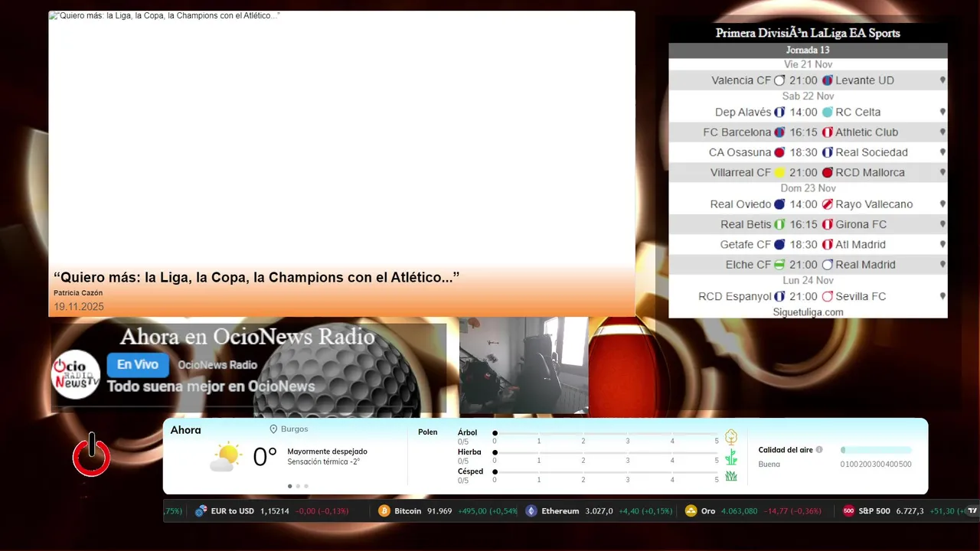Click the Villarreal CF yellow badge
The height and width of the screenshot is (551, 980).
779,173
